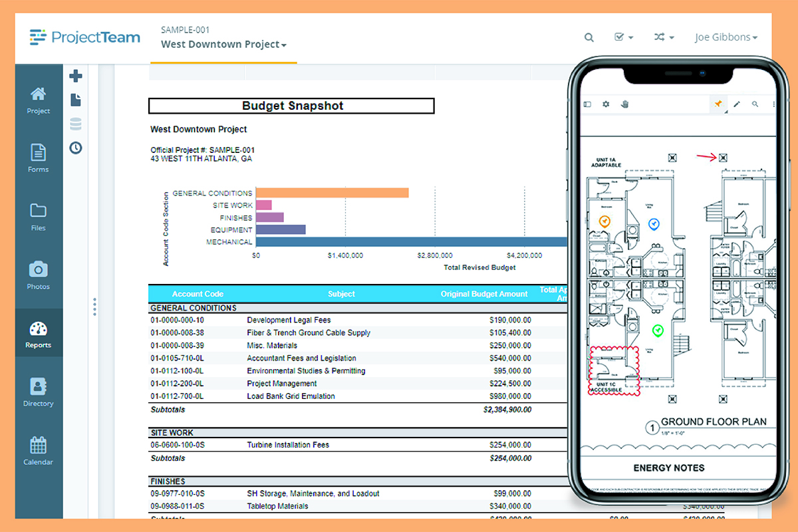798x532 pixels.
Task: Click the Budget Snapshot title box
Action: point(291,106)
